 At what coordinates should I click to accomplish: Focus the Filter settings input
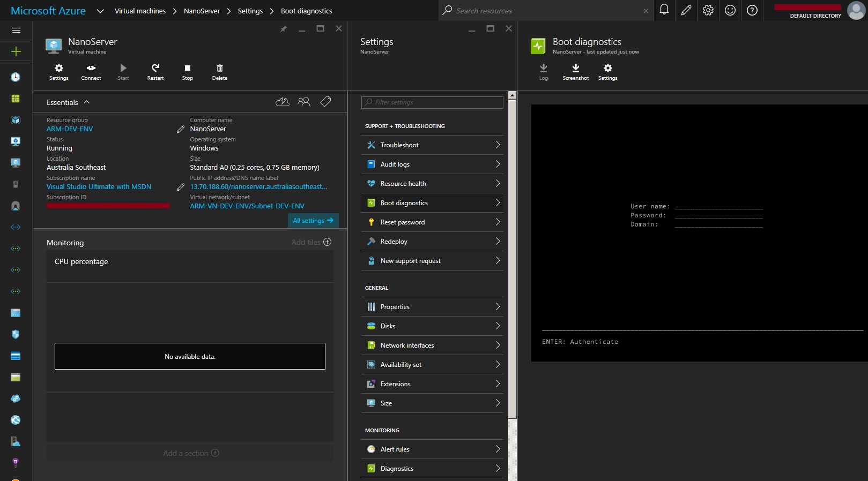(433, 102)
